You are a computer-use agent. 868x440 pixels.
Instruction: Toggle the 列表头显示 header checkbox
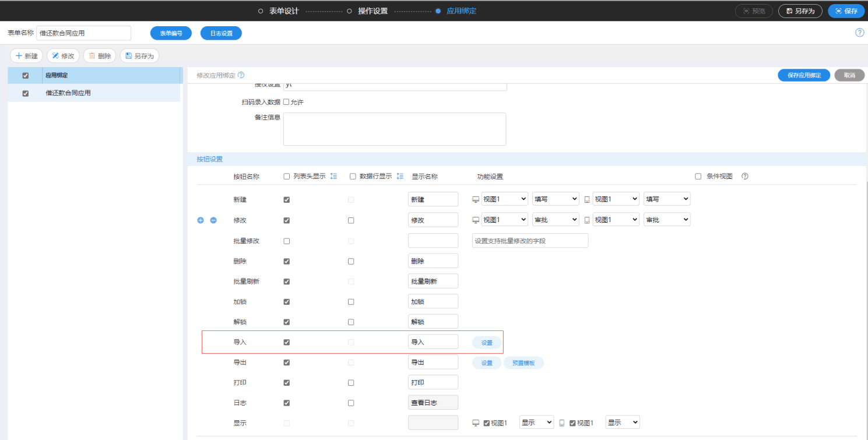[x=286, y=177]
